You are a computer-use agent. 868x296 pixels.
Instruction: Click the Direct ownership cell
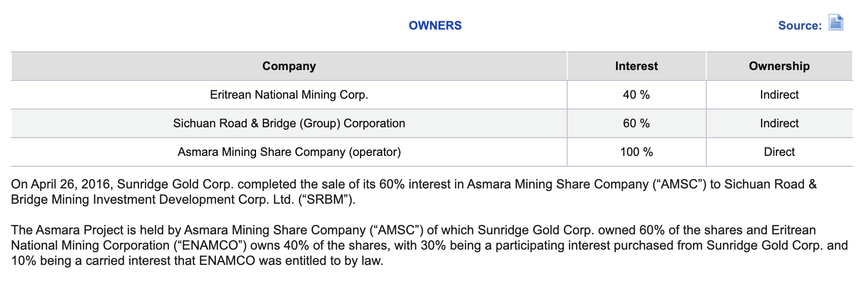779,152
